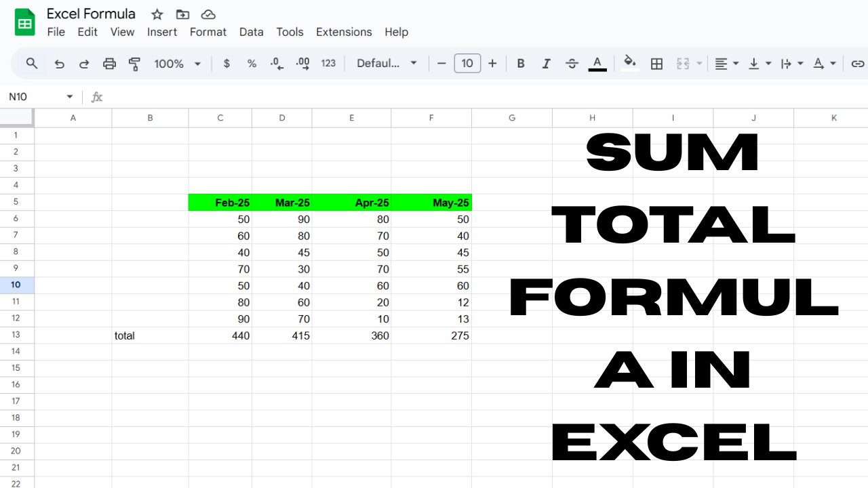Open the text color picker
The height and width of the screenshot is (488, 868).
(597, 63)
